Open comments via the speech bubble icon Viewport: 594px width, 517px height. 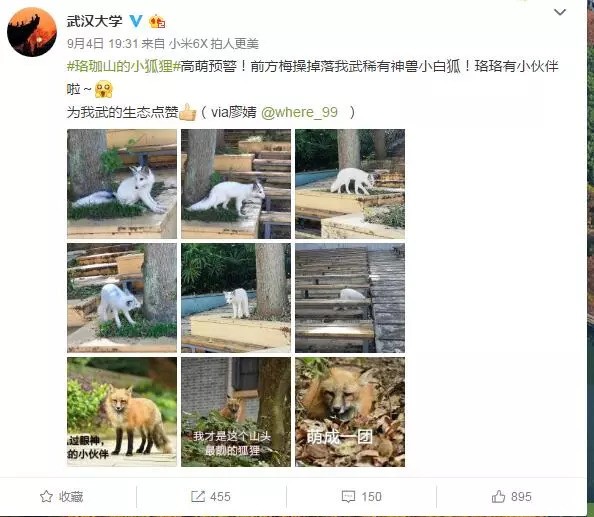pos(348,497)
